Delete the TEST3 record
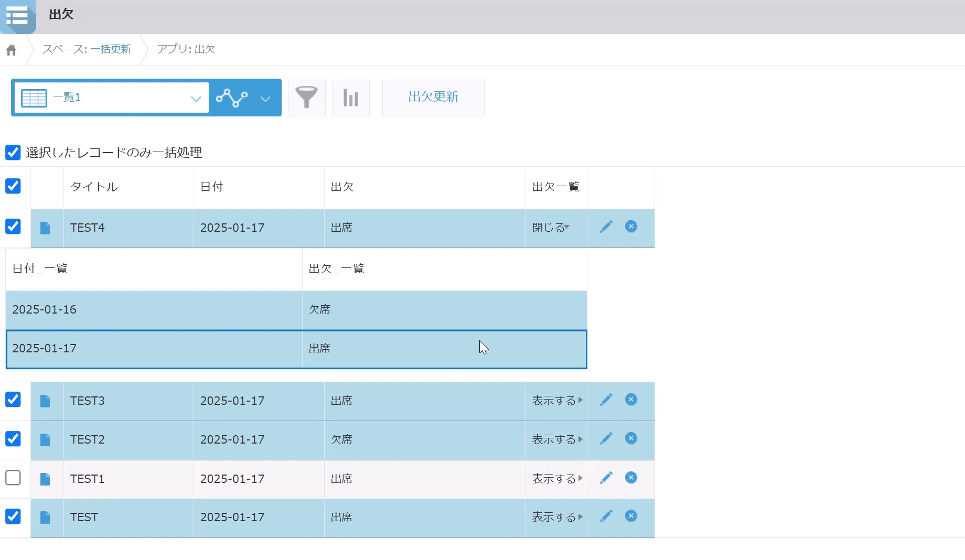The width and height of the screenshot is (965, 560). (631, 400)
